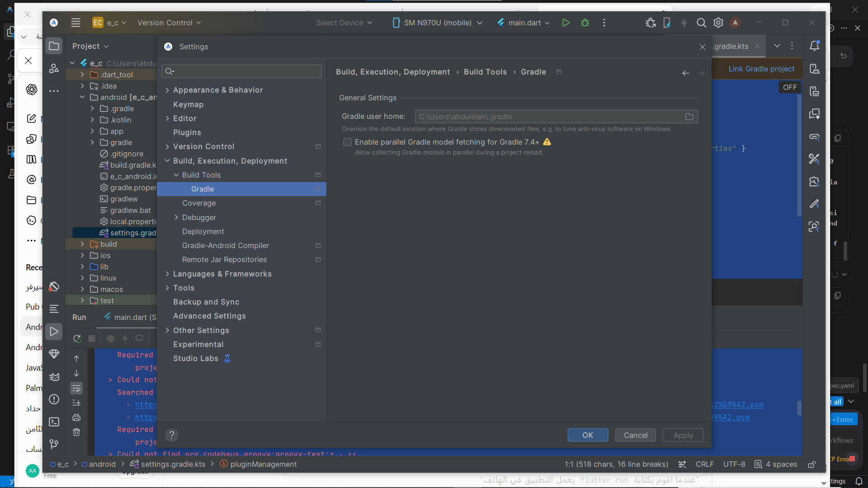Image resolution: width=868 pixels, height=488 pixels.
Task: Collapse Build, Execution, Deployment group
Action: tap(167, 161)
